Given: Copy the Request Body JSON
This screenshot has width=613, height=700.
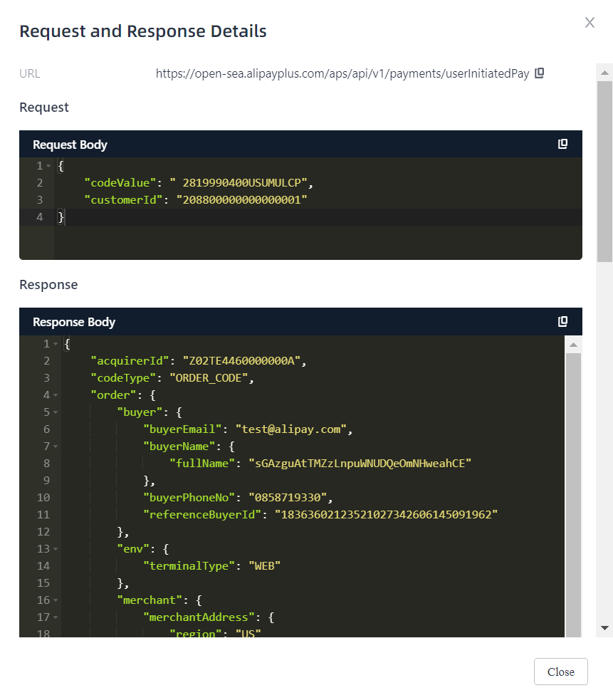Looking at the screenshot, I should (x=563, y=143).
